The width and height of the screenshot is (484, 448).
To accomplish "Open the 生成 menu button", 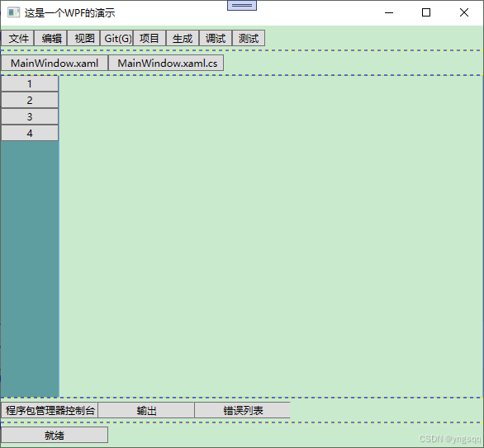I will (x=183, y=38).
